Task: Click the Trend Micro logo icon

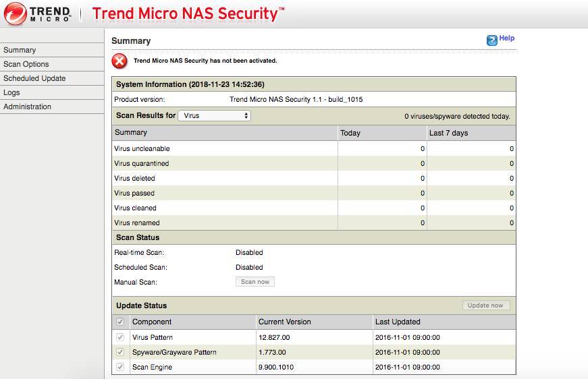Action: tap(16, 14)
